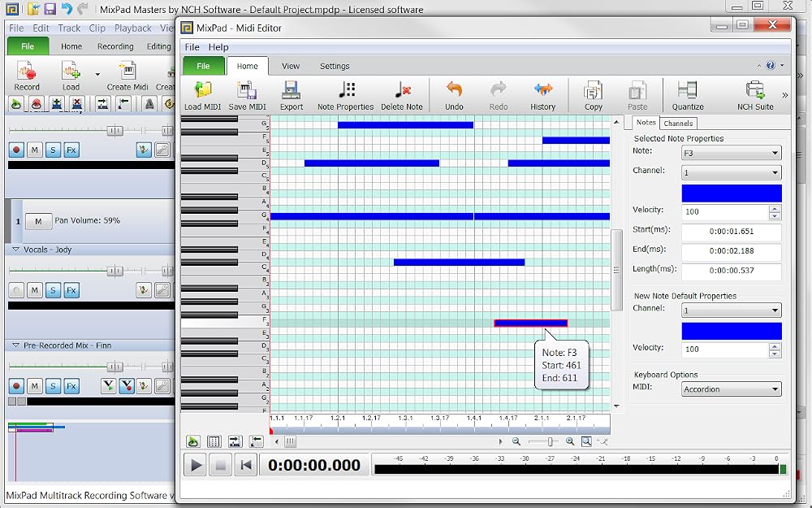This screenshot has width=812, height=508.
Task: Click the Copy toolbar icon
Action: pyautogui.click(x=594, y=96)
